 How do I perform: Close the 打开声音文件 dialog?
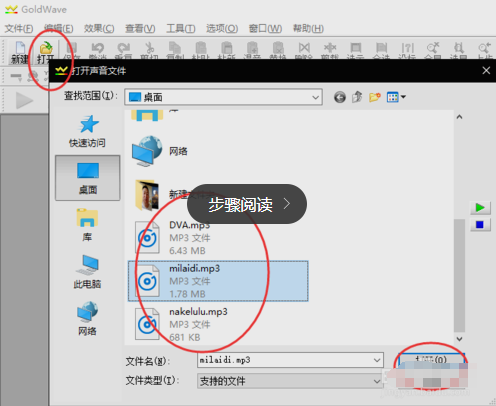coord(486,70)
